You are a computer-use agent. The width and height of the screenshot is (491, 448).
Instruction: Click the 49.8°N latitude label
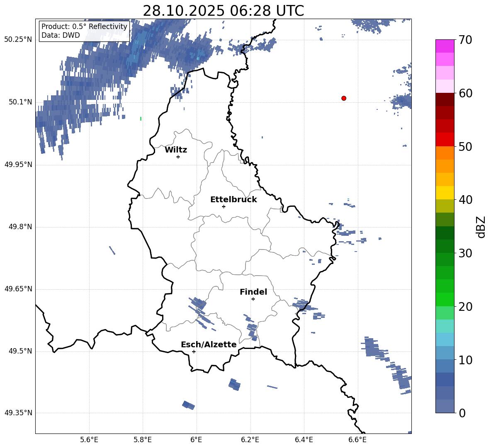[20, 227]
